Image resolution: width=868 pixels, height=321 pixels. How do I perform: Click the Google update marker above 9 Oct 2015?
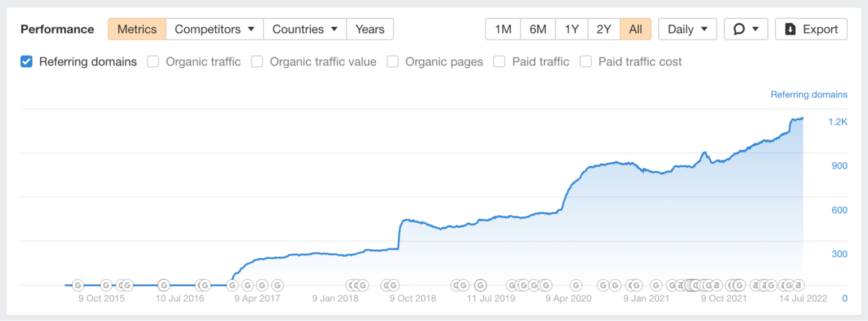click(106, 285)
